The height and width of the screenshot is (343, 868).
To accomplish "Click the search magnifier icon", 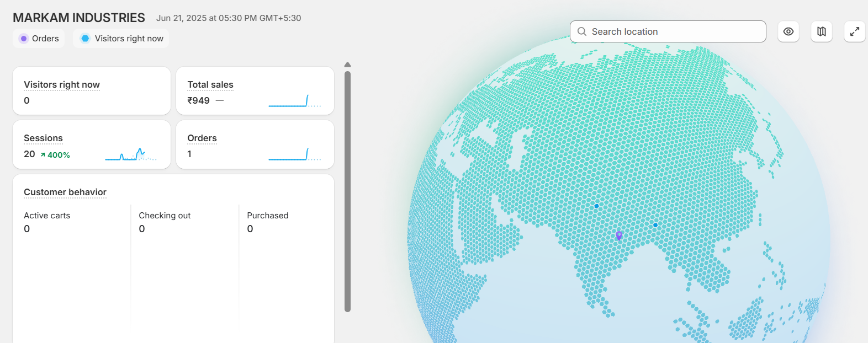I will 581,32.
